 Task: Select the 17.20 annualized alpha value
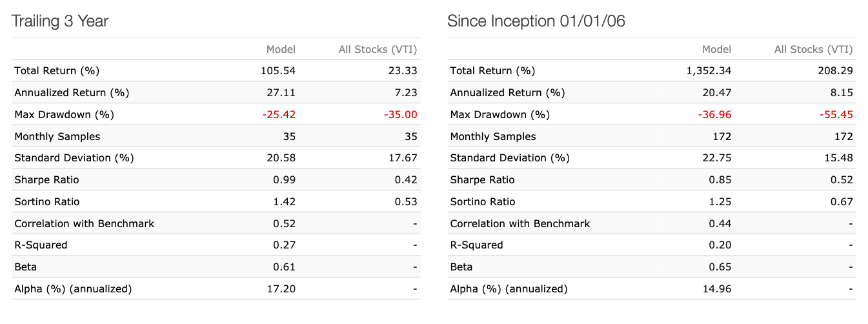coord(283,289)
